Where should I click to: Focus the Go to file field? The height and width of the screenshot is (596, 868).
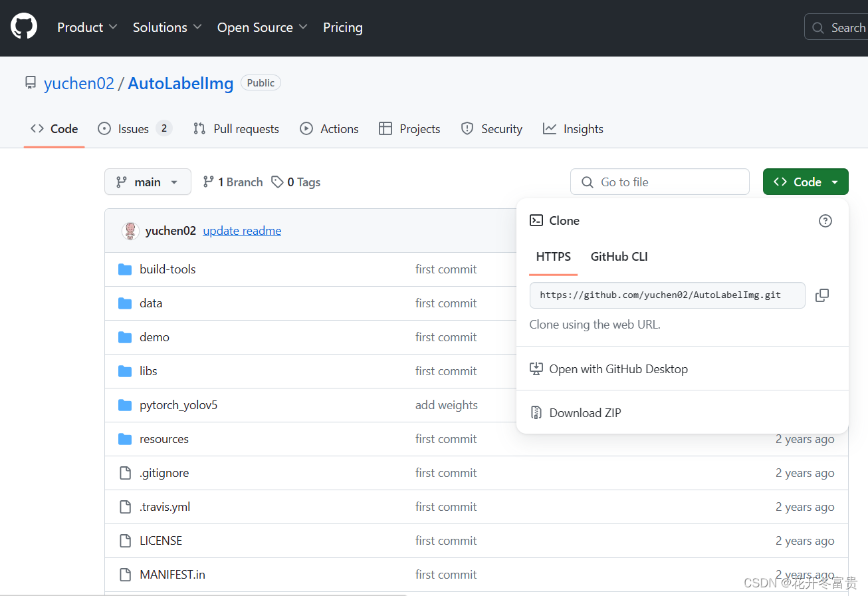pos(660,182)
